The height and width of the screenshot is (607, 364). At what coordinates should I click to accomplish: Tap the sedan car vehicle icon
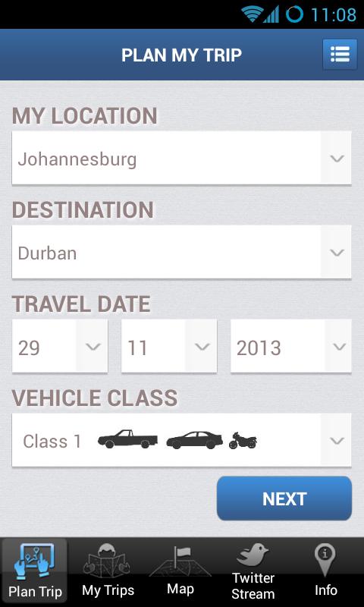pyautogui.click(x=195, y=440)
